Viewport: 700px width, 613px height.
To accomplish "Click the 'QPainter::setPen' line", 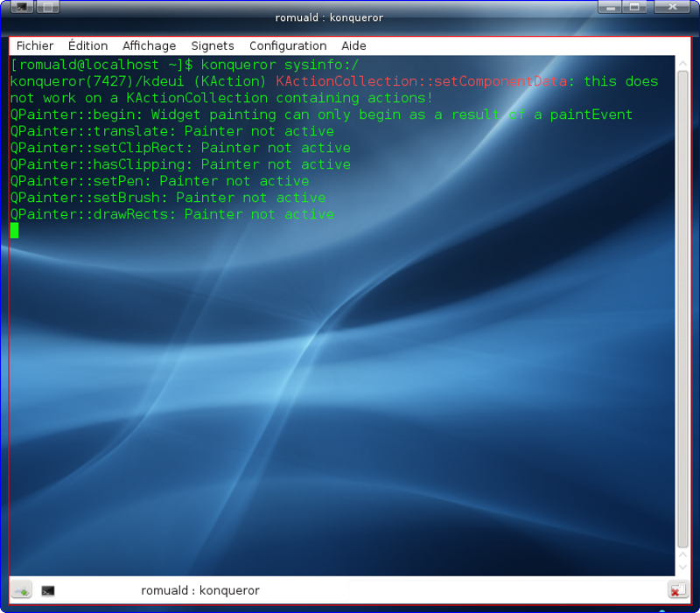I will pos(160,181).
